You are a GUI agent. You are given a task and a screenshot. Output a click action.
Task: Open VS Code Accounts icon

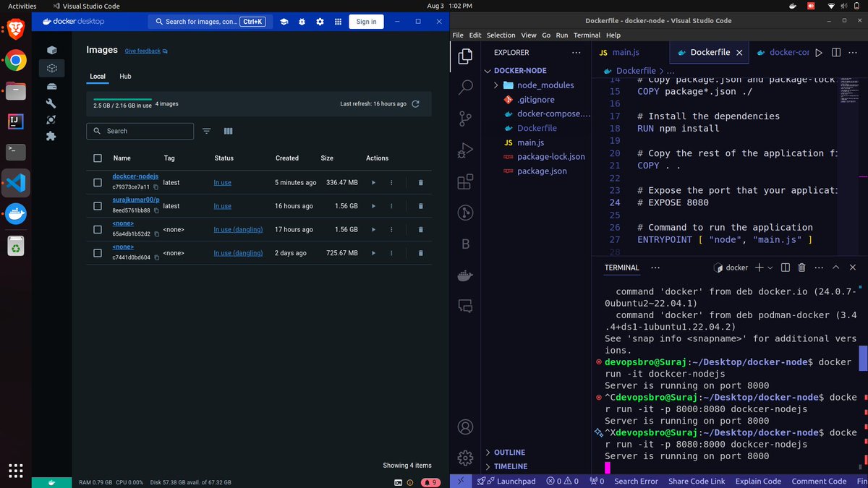tap(466, 427)
